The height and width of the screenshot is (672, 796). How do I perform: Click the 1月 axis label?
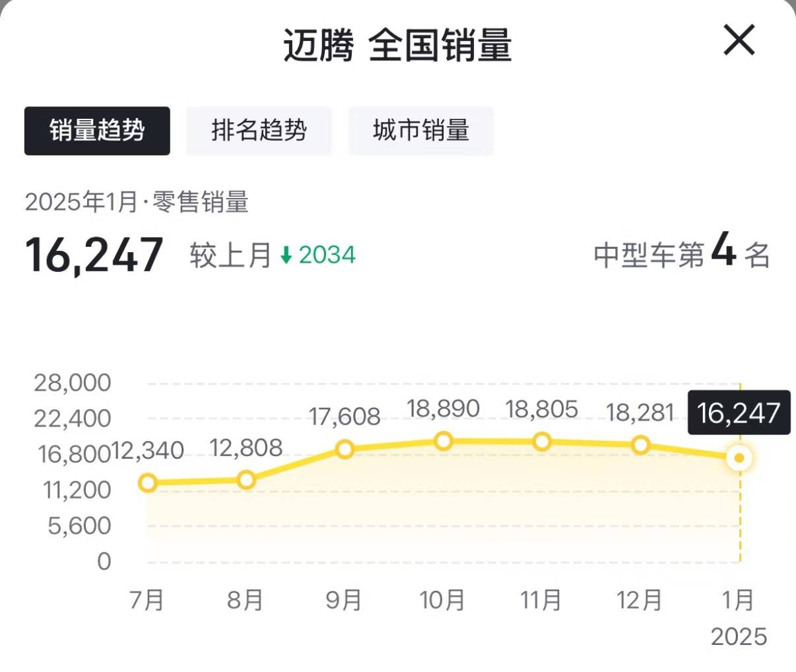[x=739, y=601]
